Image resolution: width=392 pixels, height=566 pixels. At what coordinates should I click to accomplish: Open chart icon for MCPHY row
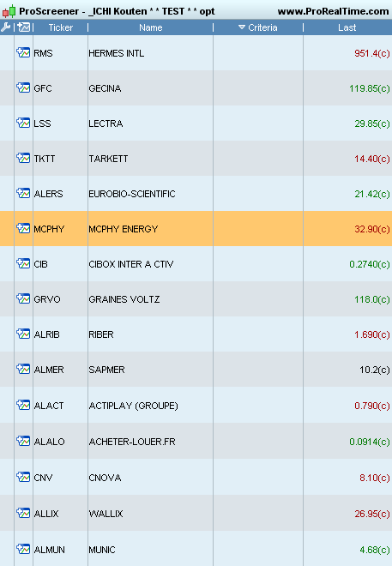(x=23, y=228)
